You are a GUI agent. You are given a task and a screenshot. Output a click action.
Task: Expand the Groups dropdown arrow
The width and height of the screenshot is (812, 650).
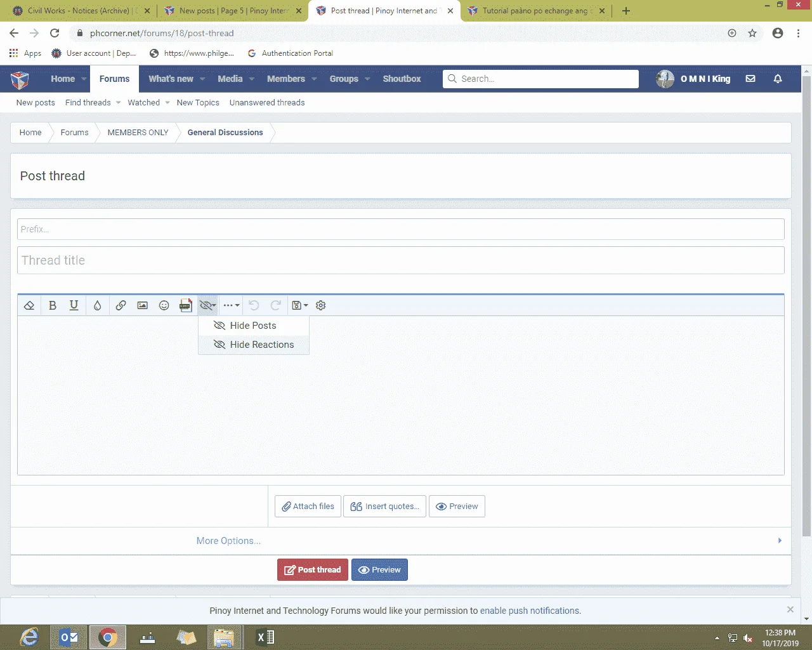(x=367, y=79)
